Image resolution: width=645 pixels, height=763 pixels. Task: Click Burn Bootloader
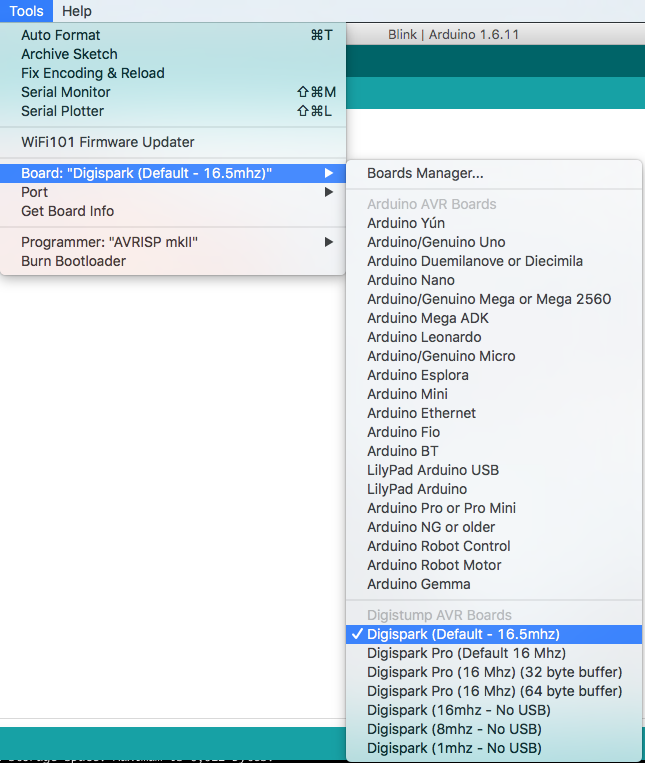173,261
